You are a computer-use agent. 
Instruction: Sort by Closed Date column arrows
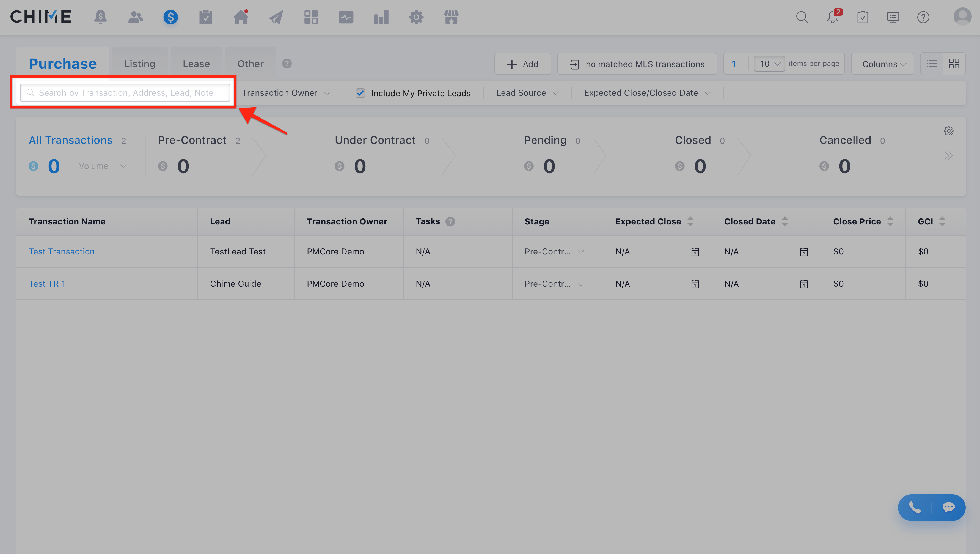pos(784,221)
